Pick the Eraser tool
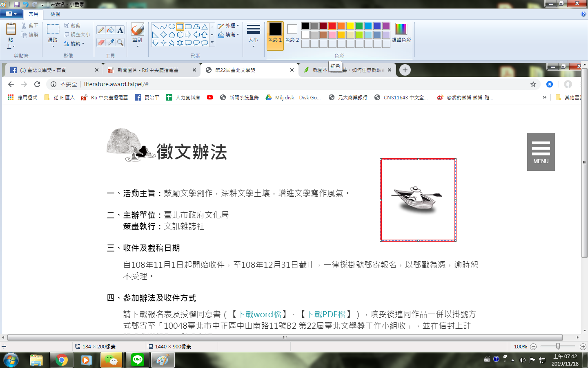The image size is (588, 368). click(x=101, y=42)
